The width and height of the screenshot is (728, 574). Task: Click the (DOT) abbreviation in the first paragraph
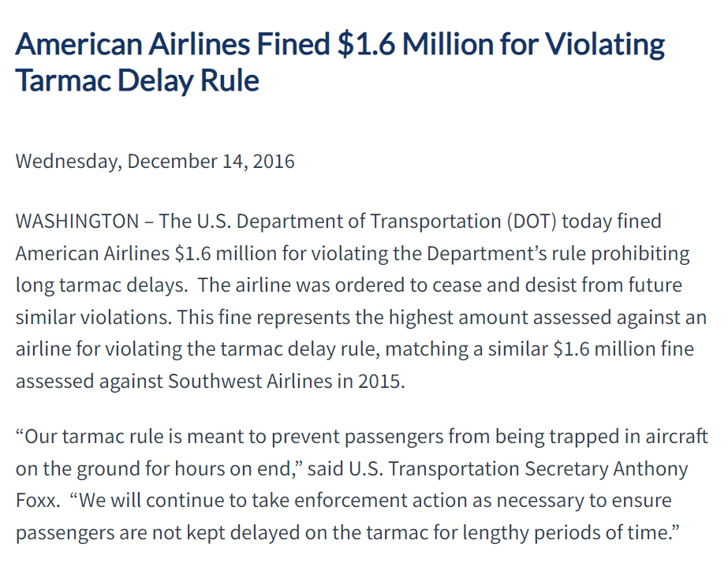click(x=532, y=221)
